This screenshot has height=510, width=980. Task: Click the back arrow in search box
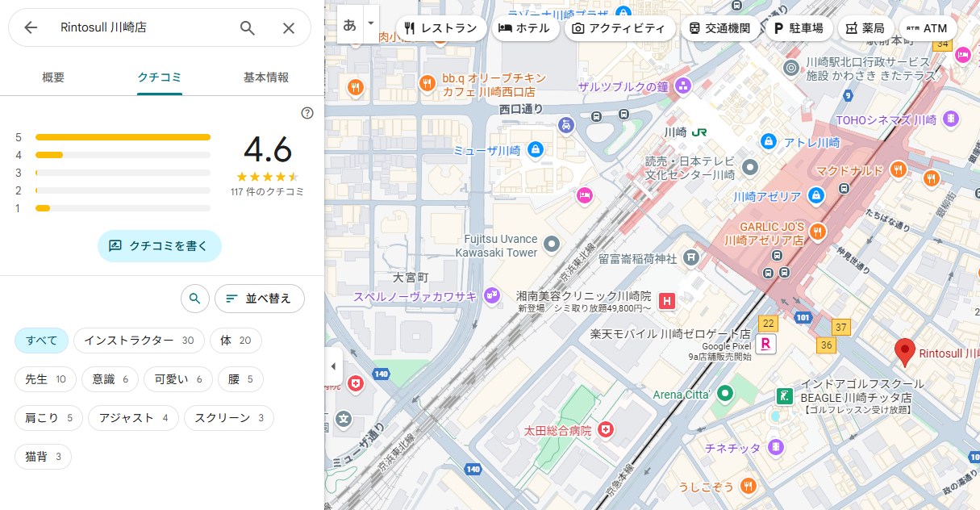[x=31, y=27]
